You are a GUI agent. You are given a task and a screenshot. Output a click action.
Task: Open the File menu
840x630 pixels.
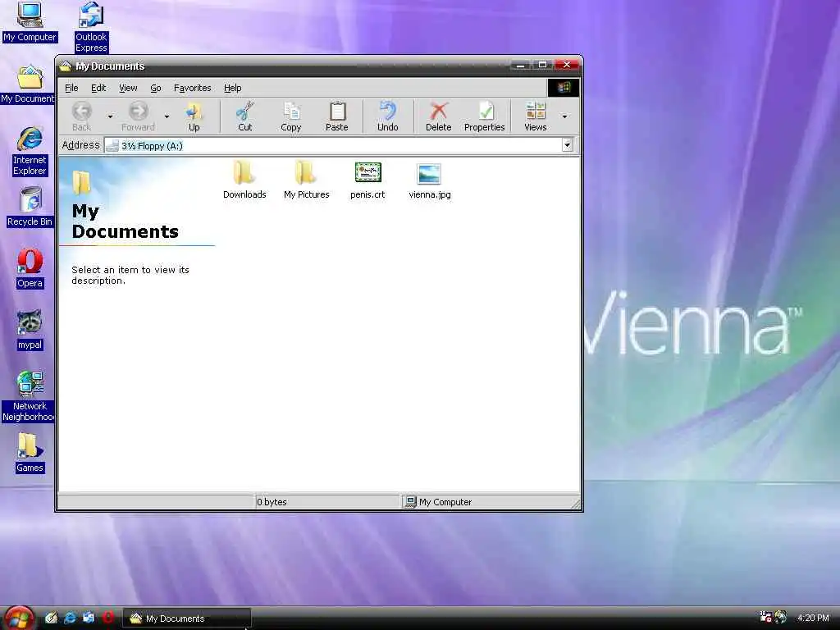pos(72,88)
